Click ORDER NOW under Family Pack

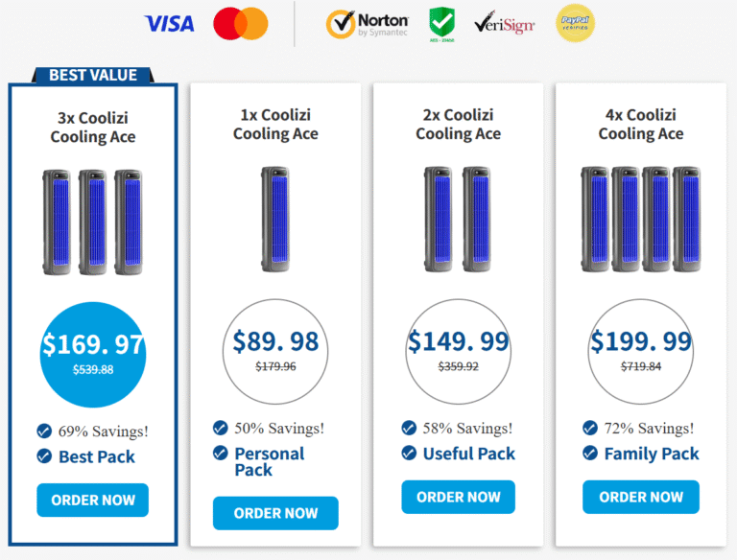pyautogui.click(x=641, y=497)
